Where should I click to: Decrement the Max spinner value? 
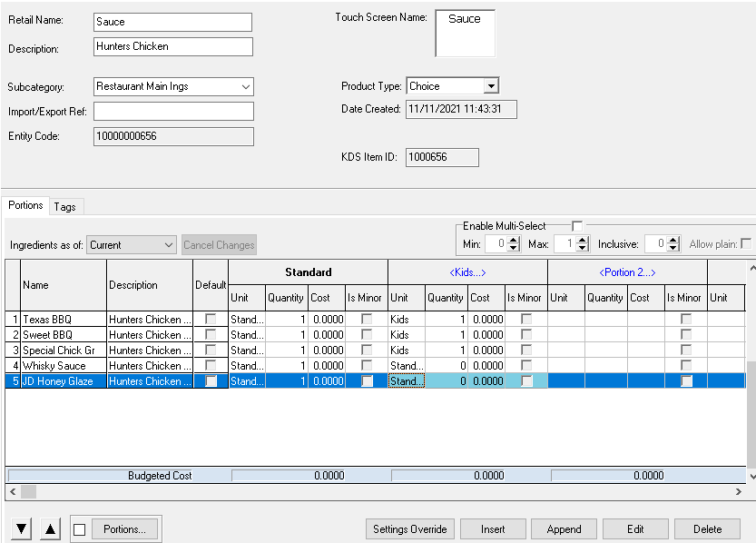[x=583, y=248]
